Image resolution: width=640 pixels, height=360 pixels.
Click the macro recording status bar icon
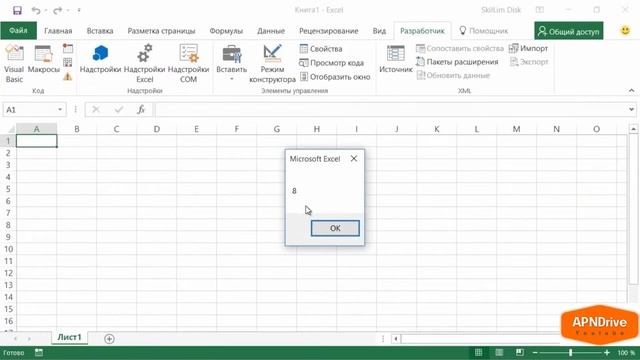point(39,352)
